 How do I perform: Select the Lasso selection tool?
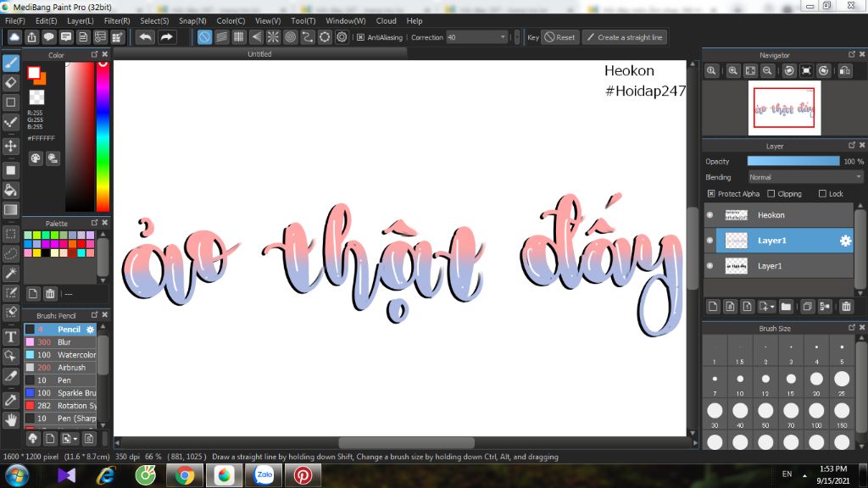click(x=10, y=253)
